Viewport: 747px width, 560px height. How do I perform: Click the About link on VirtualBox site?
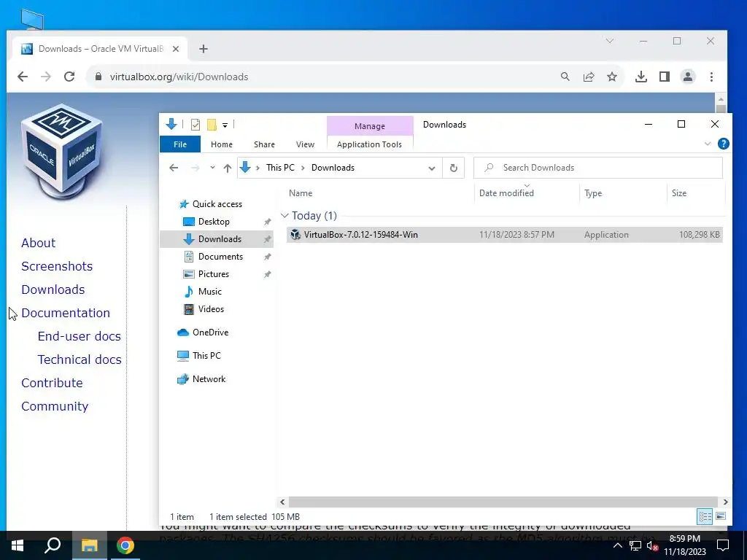tap(38, 243)
